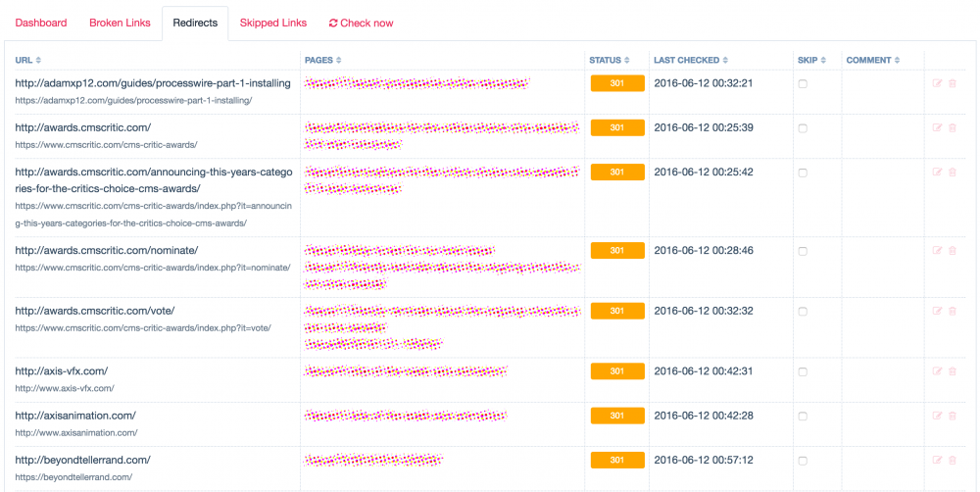Viewport: 980px width, 492px height.
Task: Click redirect target https://beyondtellerrand.com/
Action: [x=73, y=477]
